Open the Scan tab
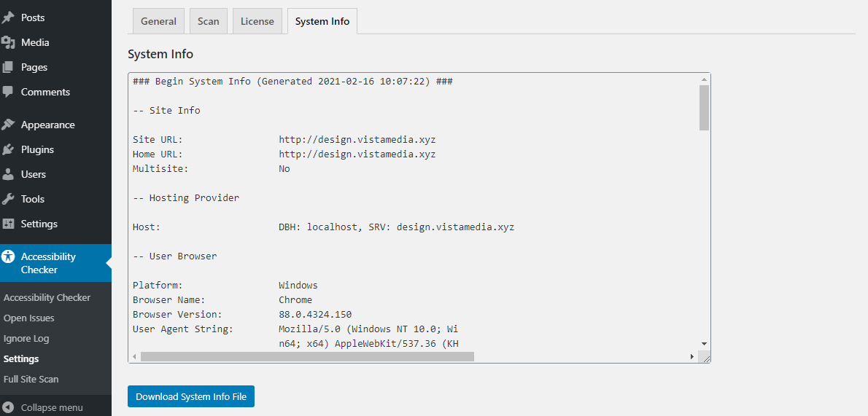868x416 pixels. (x=208, y=22)
